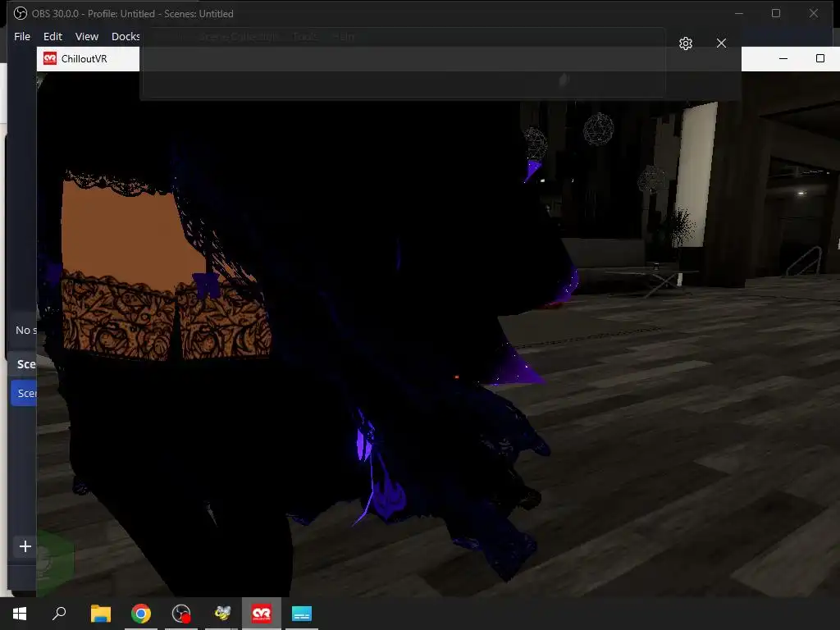Open the Windows Start menu
This screenshot has width=840, height=630.
(x=20, y=614)
